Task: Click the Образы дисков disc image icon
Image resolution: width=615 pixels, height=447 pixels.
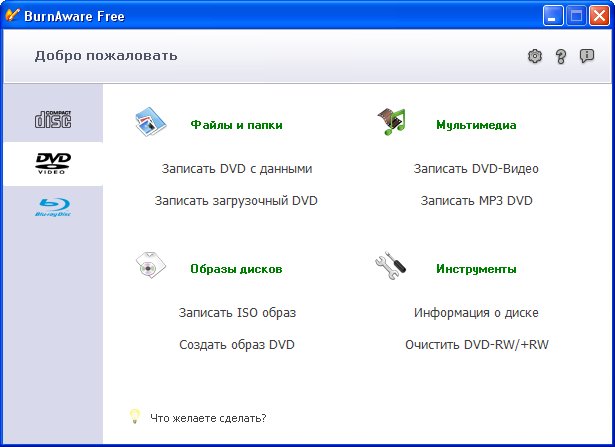Action: tap(151, 265)
